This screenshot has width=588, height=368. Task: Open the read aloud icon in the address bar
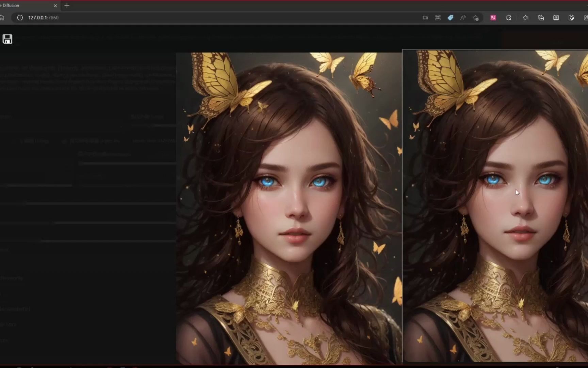tap(463, 17)
